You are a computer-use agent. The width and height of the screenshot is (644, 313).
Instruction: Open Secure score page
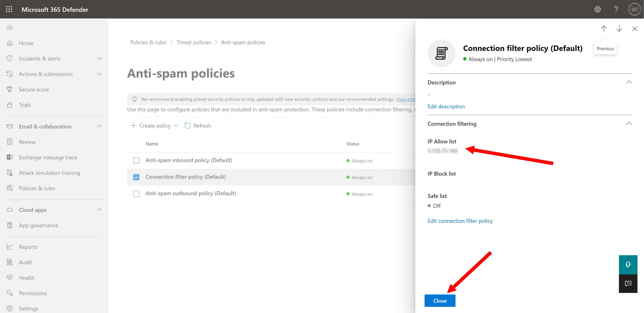[x=34, y=89]
